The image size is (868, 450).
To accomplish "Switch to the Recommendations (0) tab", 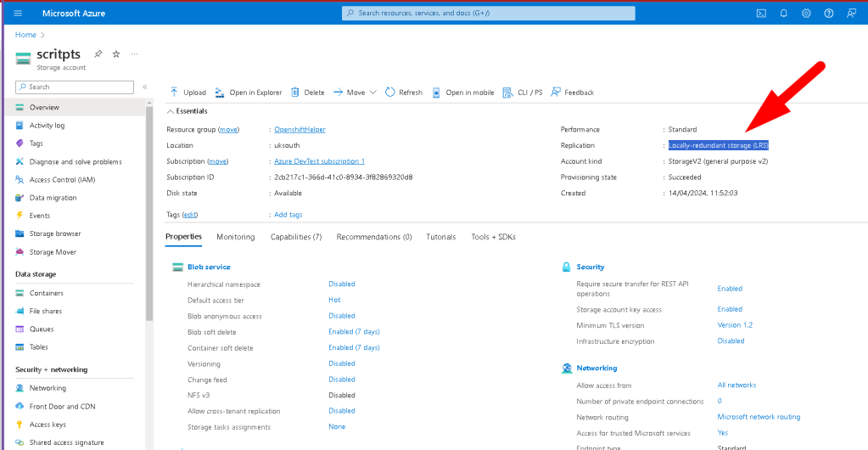I will [x=374, y=237].
